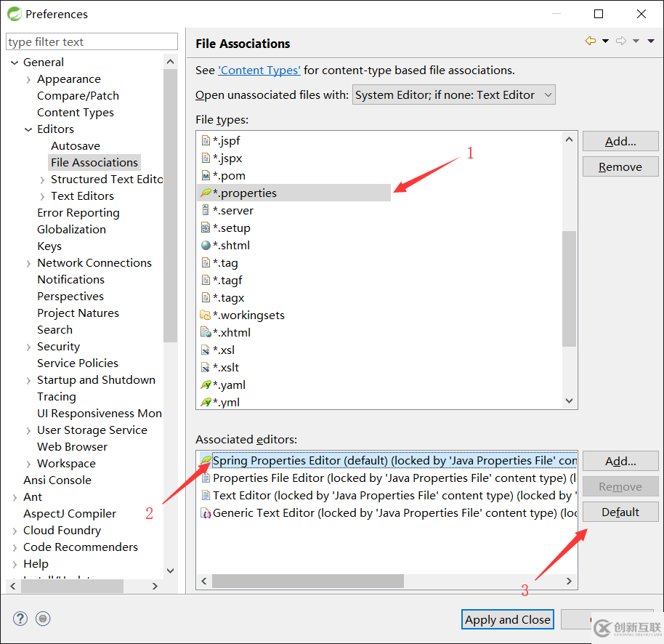The image size is (664, 644).
Task: Click Apply and Close
Action: point(507,619)
